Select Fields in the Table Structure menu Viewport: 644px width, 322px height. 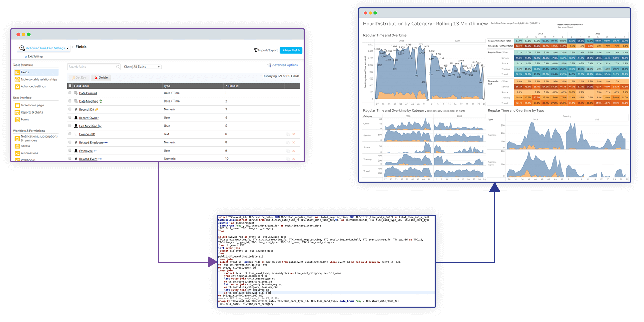pos(25,72)
